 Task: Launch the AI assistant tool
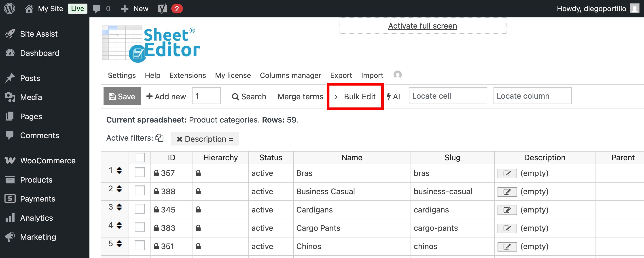(393, 97)
